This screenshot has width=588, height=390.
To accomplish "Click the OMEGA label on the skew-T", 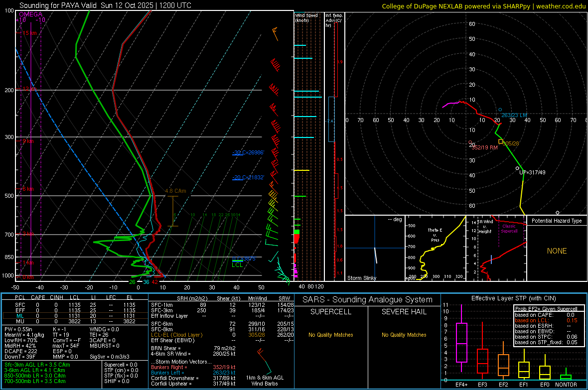I will pyautogui.click(x=31, y=14).
